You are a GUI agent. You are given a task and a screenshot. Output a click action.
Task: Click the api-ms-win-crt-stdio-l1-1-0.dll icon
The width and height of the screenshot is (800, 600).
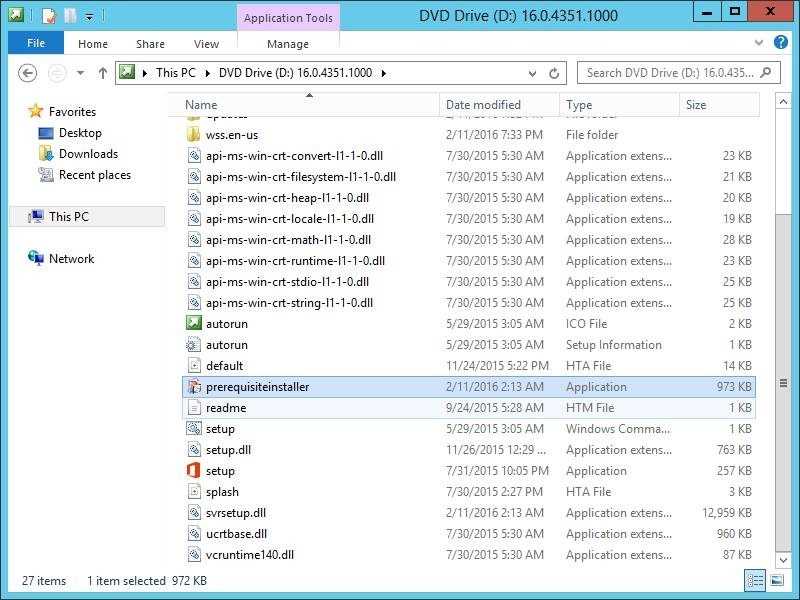pos(194,282)
